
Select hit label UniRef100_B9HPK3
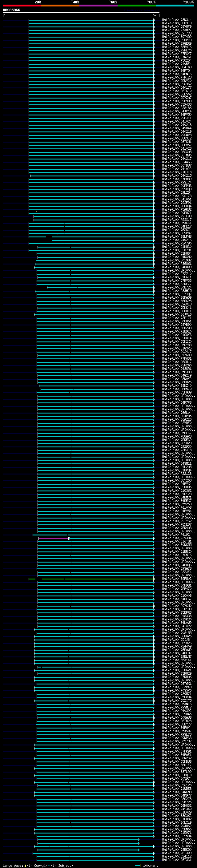pos(177,40)
